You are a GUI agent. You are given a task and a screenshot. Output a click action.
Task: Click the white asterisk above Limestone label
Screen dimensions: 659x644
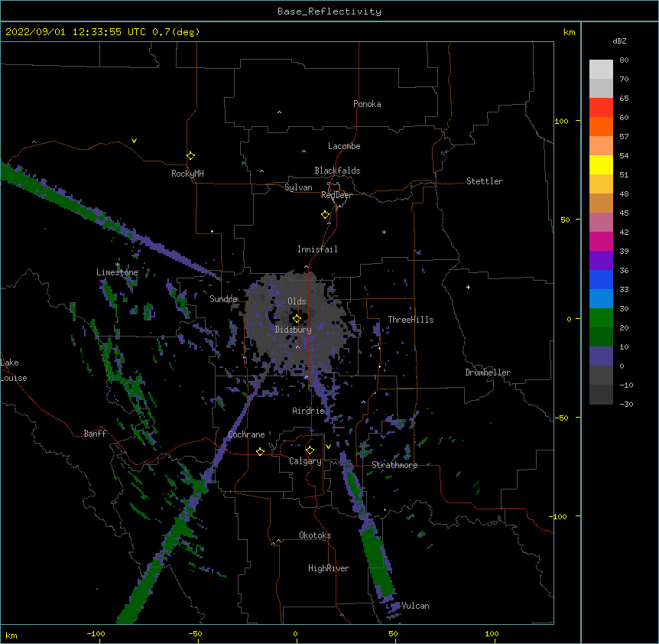click(118, 265)
